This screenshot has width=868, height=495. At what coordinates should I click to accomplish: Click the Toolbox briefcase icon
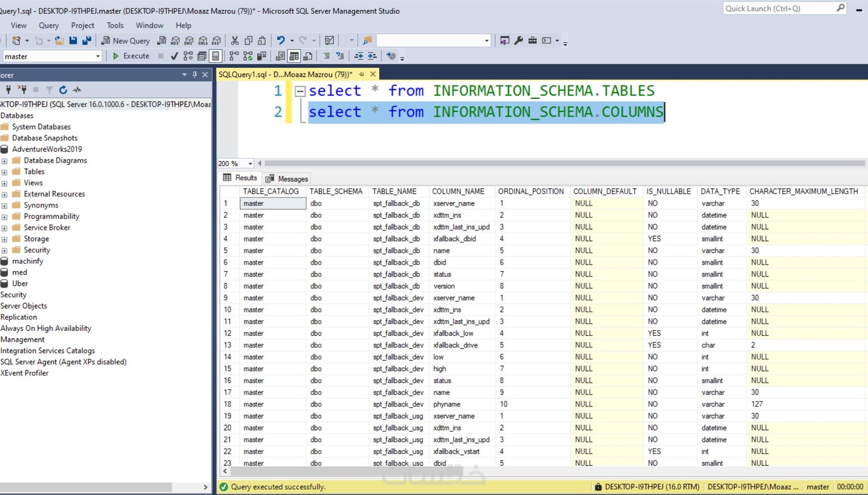click(533, 41)
